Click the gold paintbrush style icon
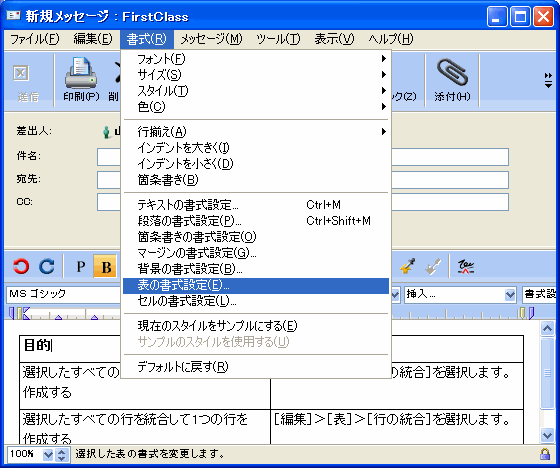 point(407,267)
